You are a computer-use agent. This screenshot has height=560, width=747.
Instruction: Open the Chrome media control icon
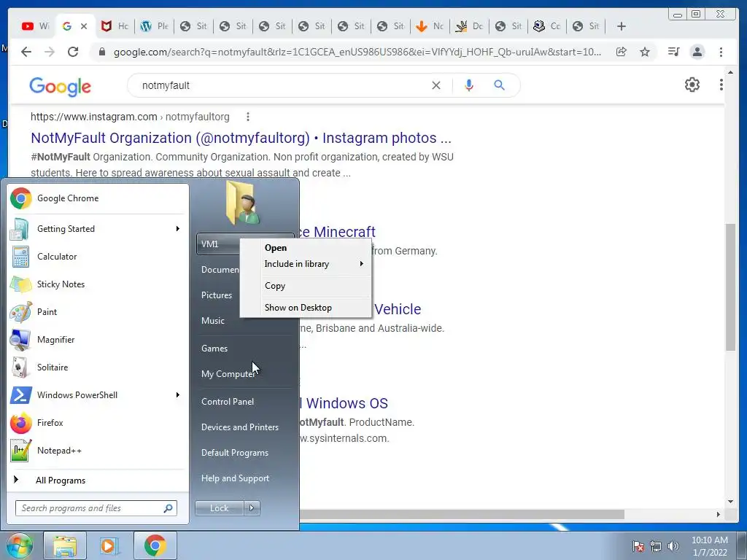click(673, 52)
